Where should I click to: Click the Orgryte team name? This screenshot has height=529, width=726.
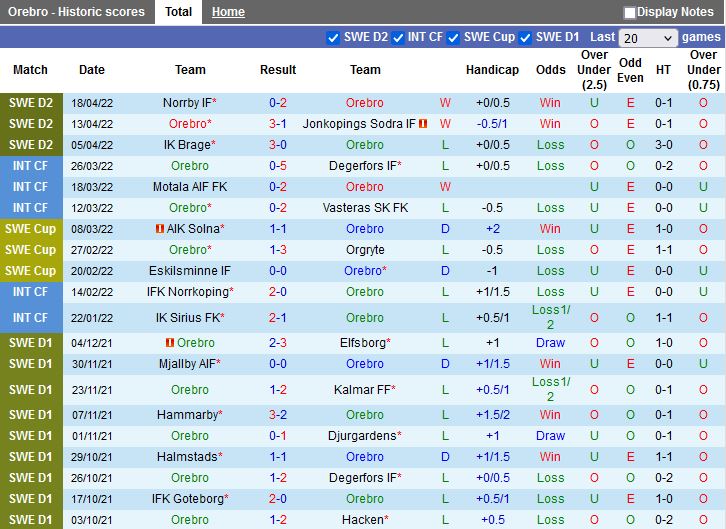(x=365, y=250)
